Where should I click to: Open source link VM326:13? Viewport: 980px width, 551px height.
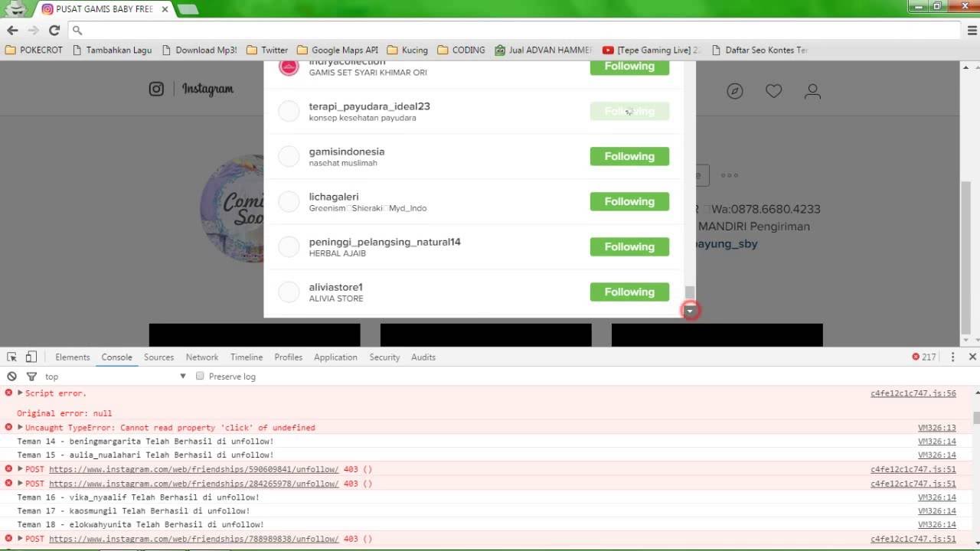click(937, 428)
